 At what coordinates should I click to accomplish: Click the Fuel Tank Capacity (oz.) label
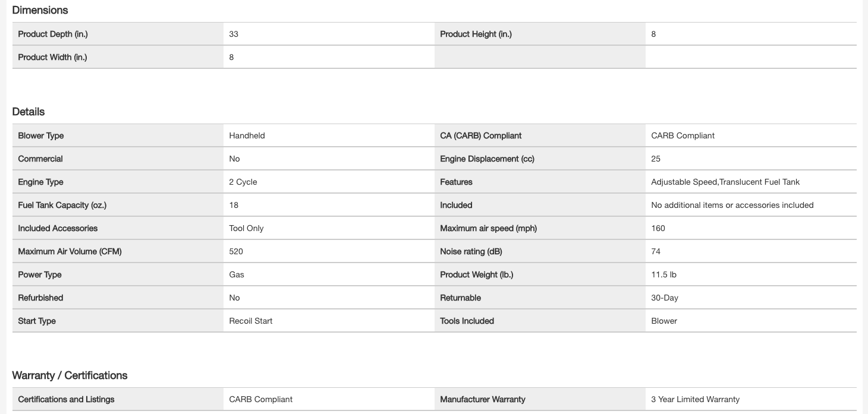[62, 206]
